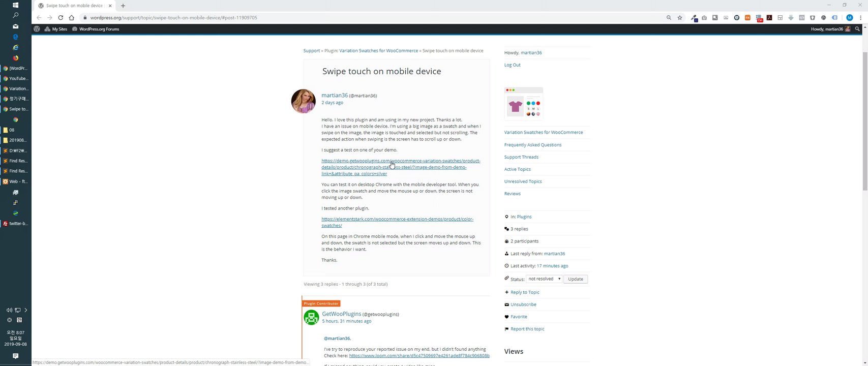Screen dimensions: 868x366
Task: Open Chrome three-dot menu
Action: pos(860,18)
